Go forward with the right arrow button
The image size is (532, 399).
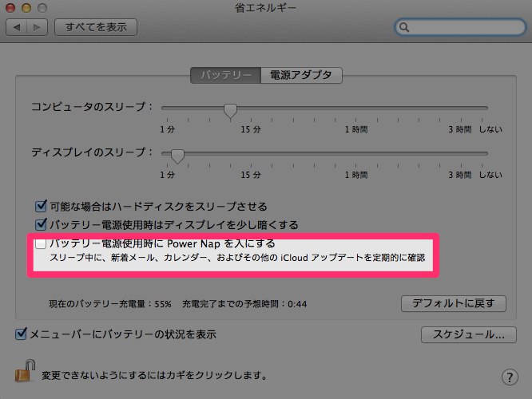[37, 27]
